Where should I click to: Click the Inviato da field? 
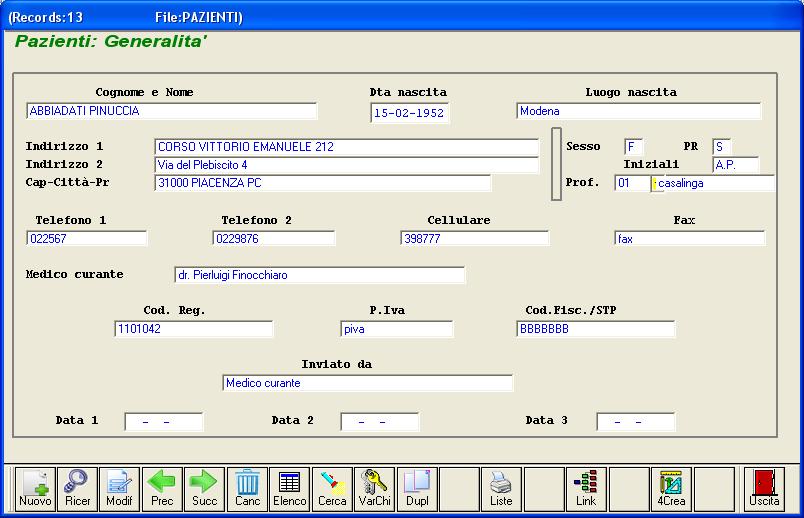367,383
